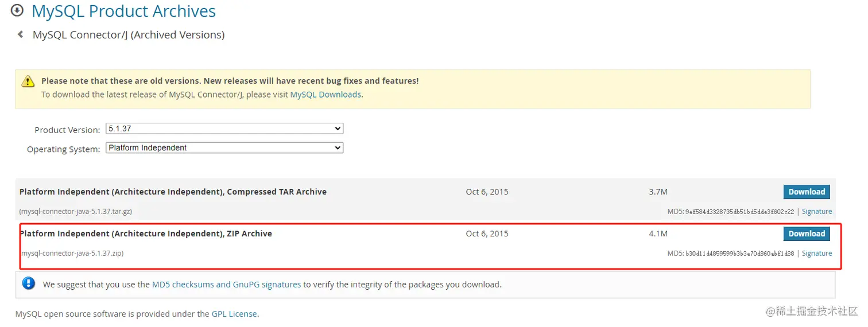This screenshot has width=868, height=327.
Task: Click the MD5 hash of the tar.gz file
Action: click(x=739, y=212)
